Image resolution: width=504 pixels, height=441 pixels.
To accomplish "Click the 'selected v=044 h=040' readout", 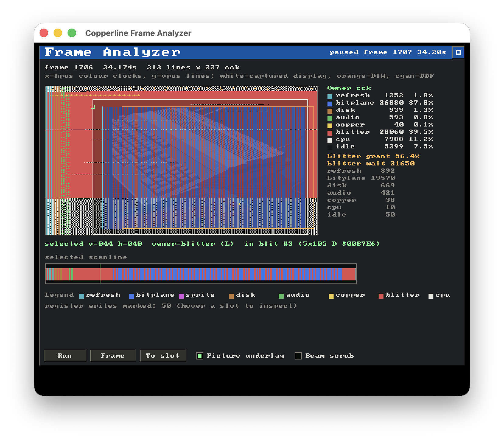I will pos(93,244).
